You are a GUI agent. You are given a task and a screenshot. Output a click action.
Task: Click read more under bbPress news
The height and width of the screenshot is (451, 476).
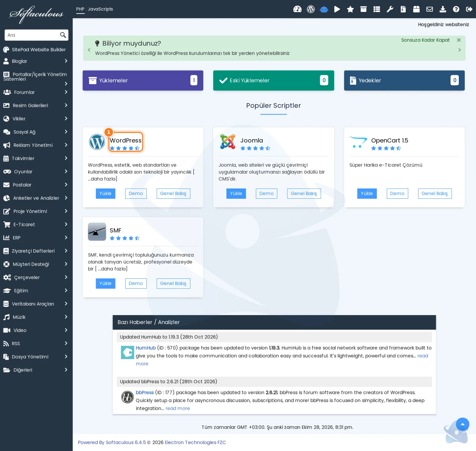pos(178,408)
